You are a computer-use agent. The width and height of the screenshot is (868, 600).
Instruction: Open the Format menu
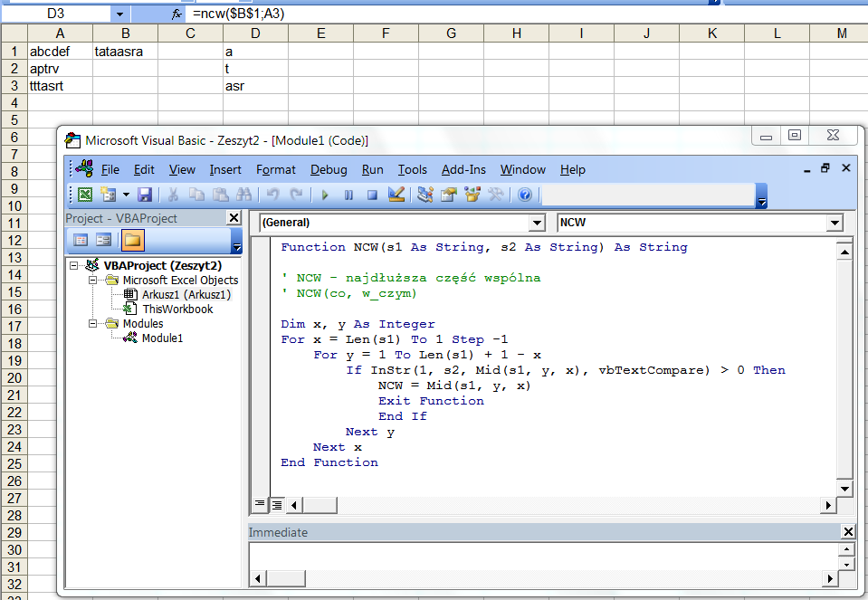pos(276,169)
